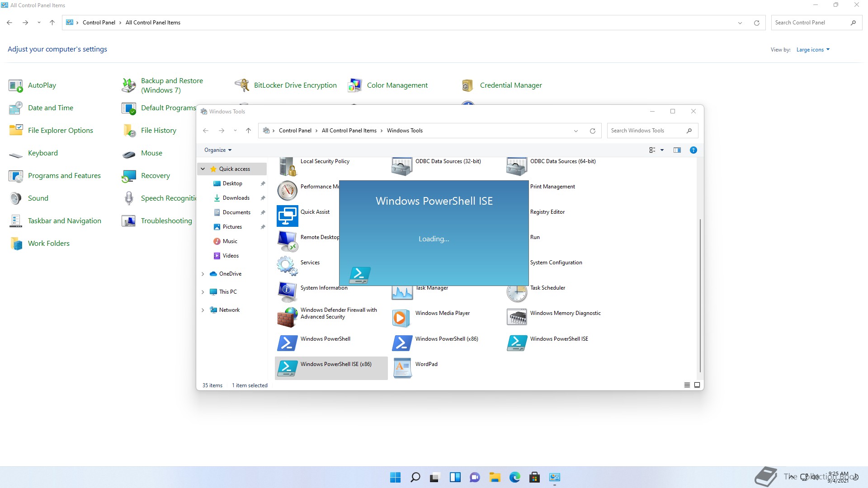Screen dimensions: 868x488
Task: Switch to large icons view in status bar
Action: pos(697,385)
